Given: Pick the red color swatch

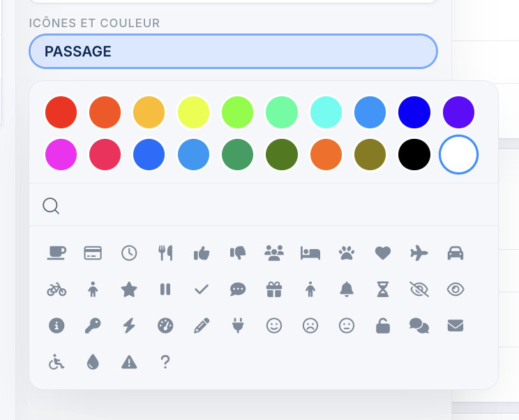Looking at the screenshot, I should [61, 112].
